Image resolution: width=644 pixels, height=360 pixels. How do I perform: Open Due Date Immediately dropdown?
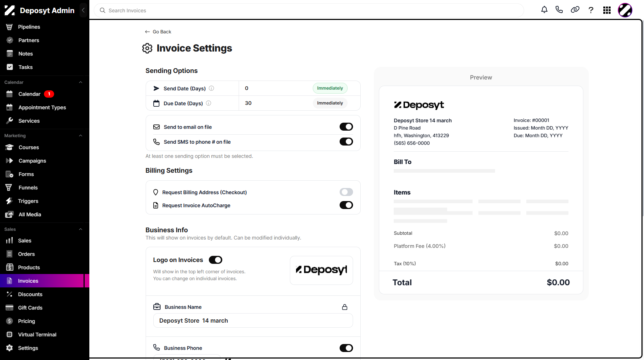tap(330, 103)
